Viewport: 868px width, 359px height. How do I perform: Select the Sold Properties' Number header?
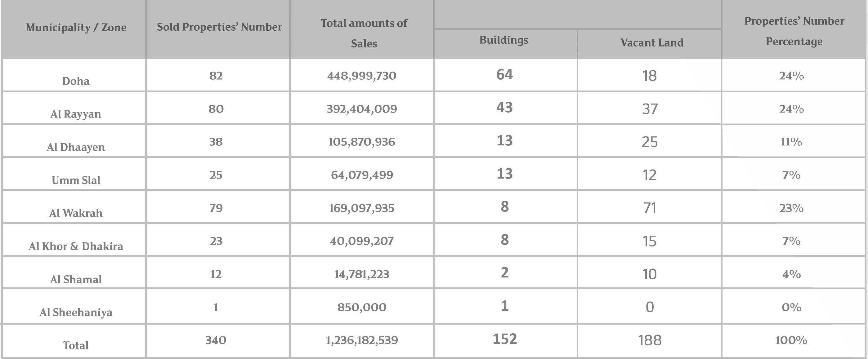point(219,27)
